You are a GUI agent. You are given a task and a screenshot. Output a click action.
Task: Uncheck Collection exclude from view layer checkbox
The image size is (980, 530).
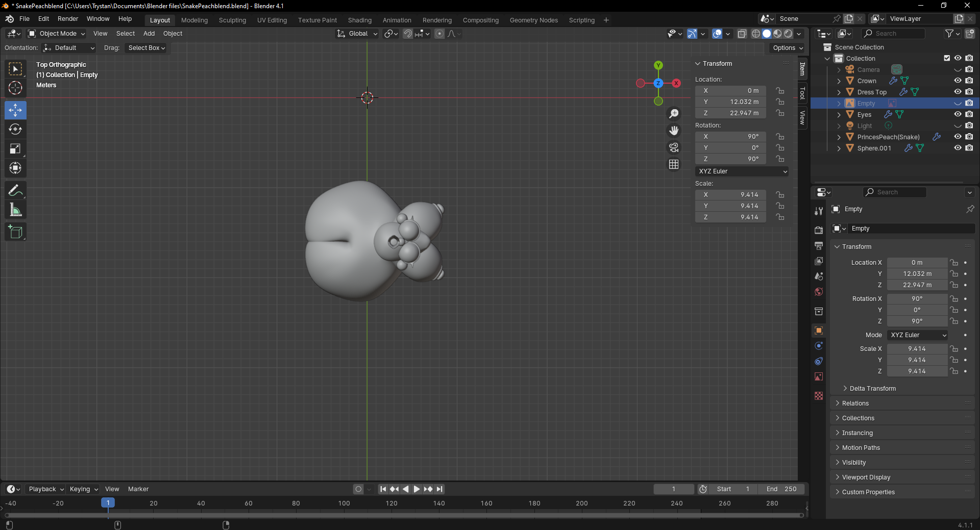coord(947,58)
